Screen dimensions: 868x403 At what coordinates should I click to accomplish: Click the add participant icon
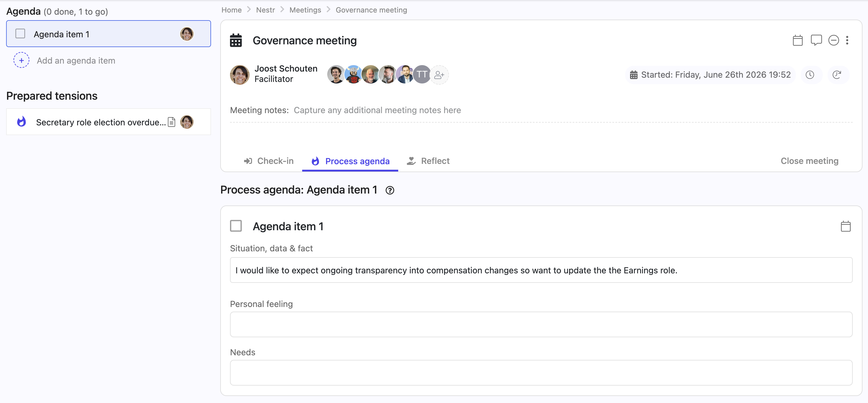[439, 75]
